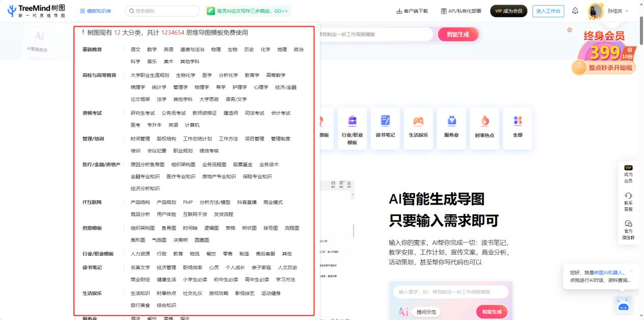Select the 语文 subject link

coord(135,49)
